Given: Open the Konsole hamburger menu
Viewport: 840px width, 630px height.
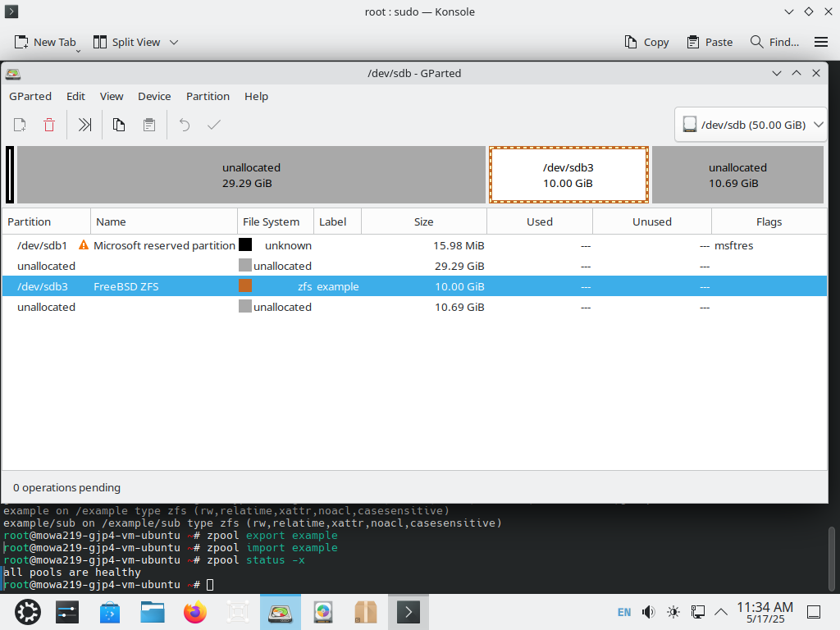Looking at the screenshot, I should click(x=820, y=42).
